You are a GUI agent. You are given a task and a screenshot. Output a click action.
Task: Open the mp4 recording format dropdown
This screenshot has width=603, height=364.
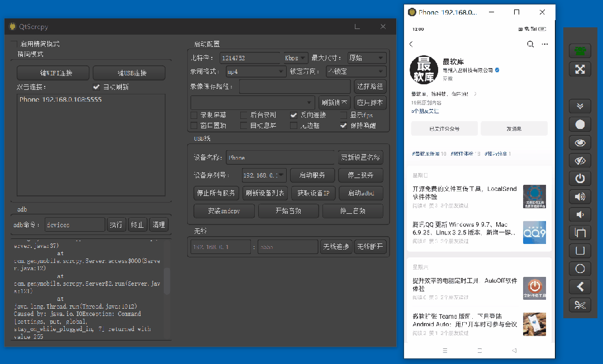pos(256,71)
